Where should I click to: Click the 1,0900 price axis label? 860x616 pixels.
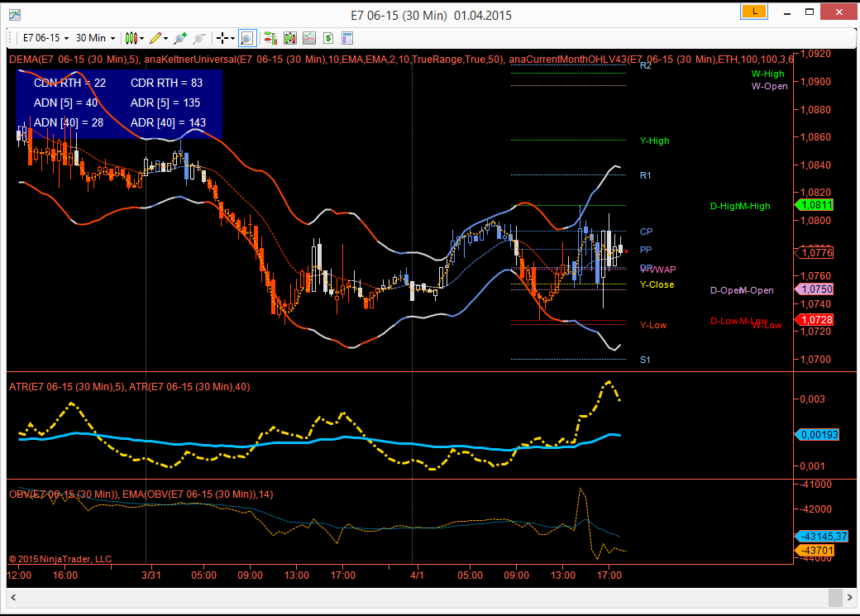815,81
